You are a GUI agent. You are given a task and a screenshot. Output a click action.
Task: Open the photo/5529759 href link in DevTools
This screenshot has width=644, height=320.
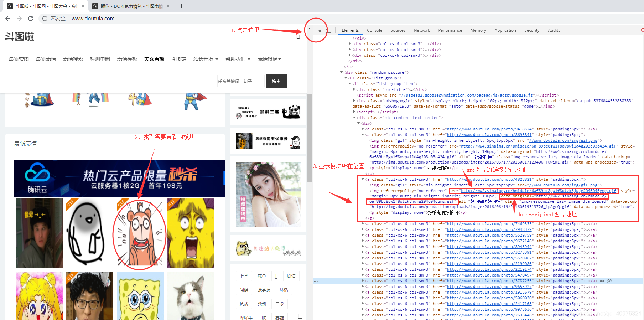[489, 235]
